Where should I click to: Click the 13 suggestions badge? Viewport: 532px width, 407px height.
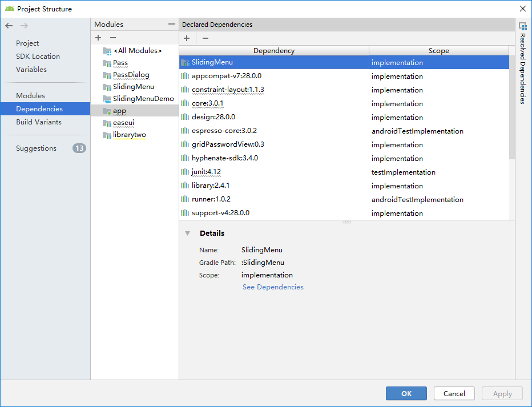click(x=79, y=148)
